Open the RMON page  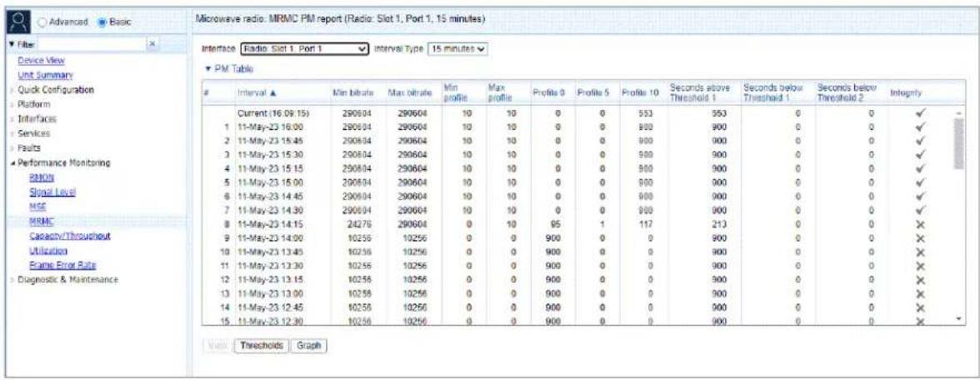click(41, 177)
